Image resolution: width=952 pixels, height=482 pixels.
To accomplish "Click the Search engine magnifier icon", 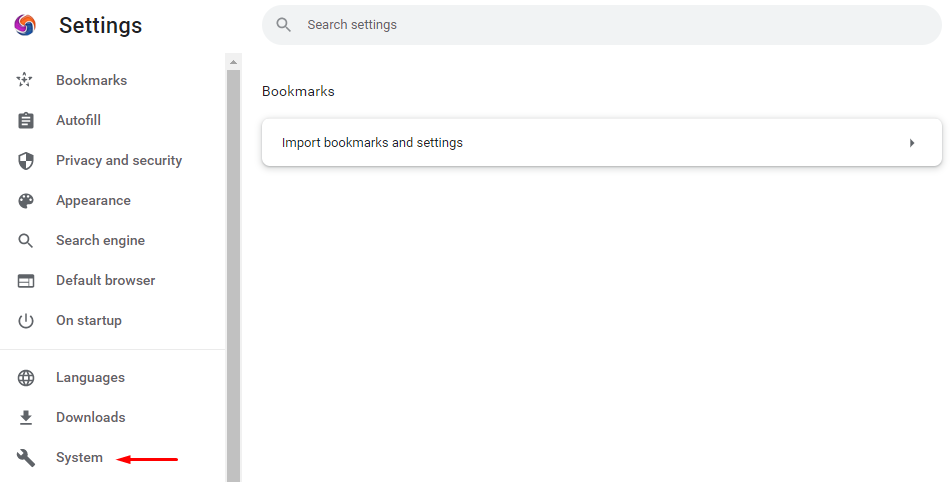I will (x=26, y=240).
